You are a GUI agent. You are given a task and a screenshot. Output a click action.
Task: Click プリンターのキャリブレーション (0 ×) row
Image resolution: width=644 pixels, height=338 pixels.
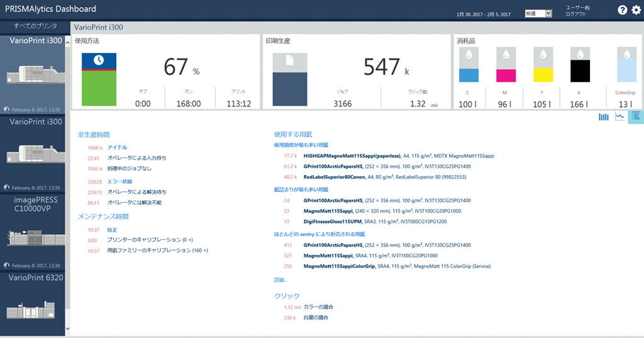(x=140, y=240)
